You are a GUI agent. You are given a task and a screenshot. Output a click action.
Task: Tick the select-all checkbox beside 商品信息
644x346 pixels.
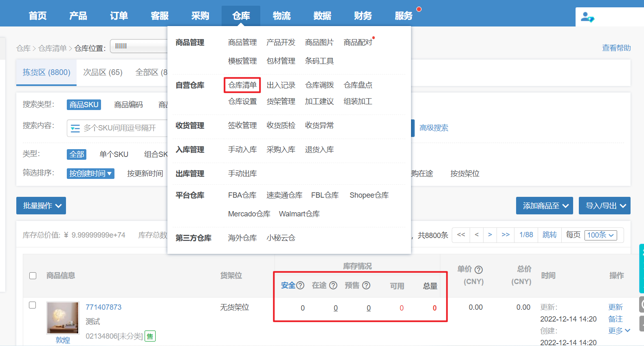[33, 276]
